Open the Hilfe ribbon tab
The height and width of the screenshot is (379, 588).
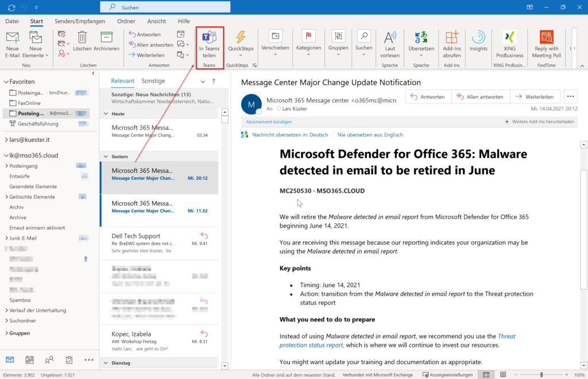point(184,21)
